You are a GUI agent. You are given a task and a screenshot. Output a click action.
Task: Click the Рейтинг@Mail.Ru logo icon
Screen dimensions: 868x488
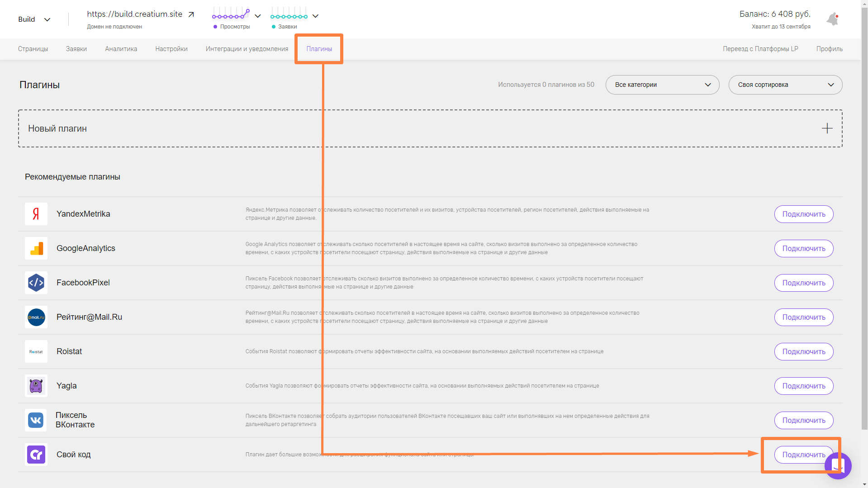tap(36, 317)
